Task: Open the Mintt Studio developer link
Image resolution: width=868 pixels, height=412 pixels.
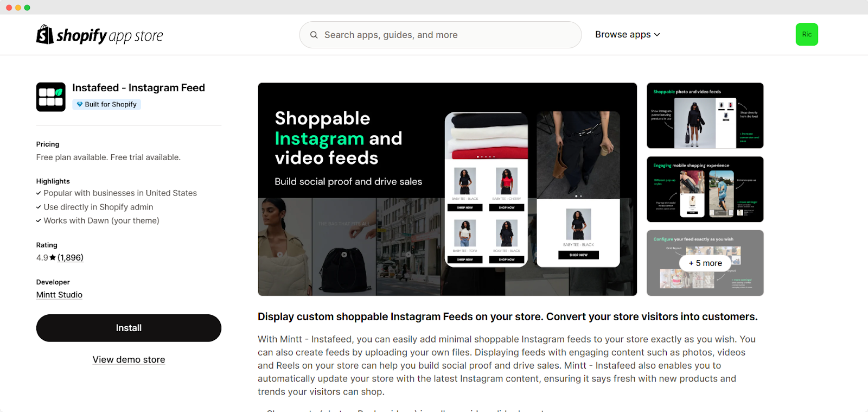Action: [x=59, y=295]
